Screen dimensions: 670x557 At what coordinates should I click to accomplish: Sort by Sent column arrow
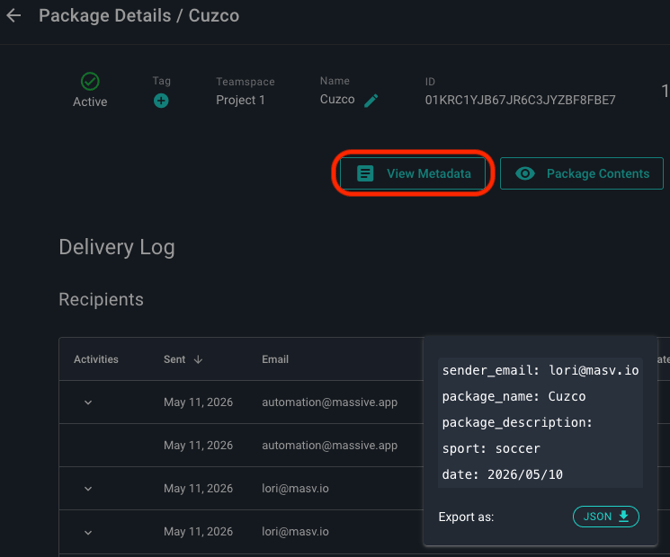pos(198,360)
